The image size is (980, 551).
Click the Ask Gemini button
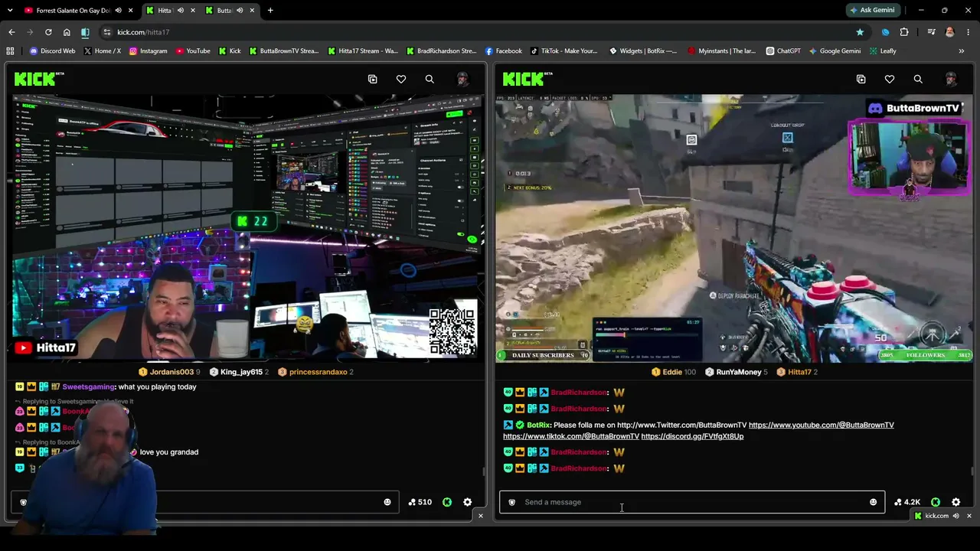[872, 11]
